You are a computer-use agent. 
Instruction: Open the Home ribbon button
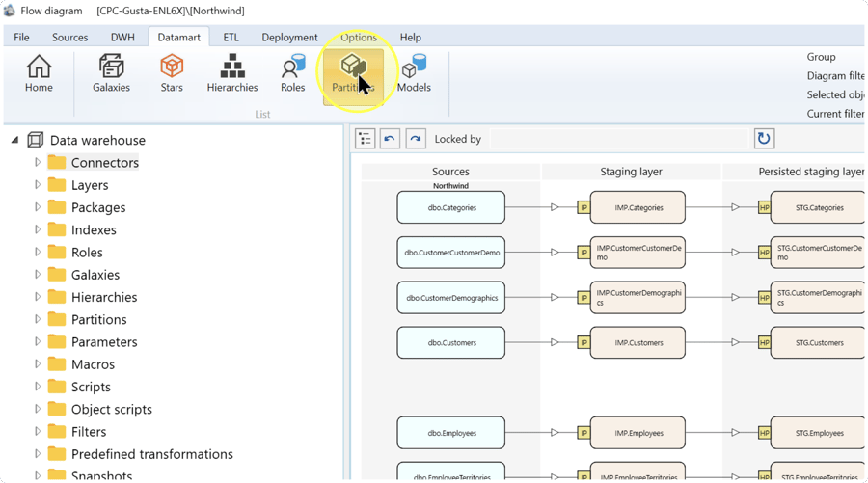(39, 73)
